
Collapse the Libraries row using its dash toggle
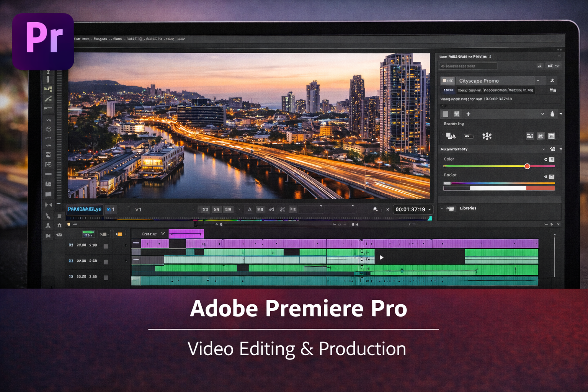tap(442, 209)
